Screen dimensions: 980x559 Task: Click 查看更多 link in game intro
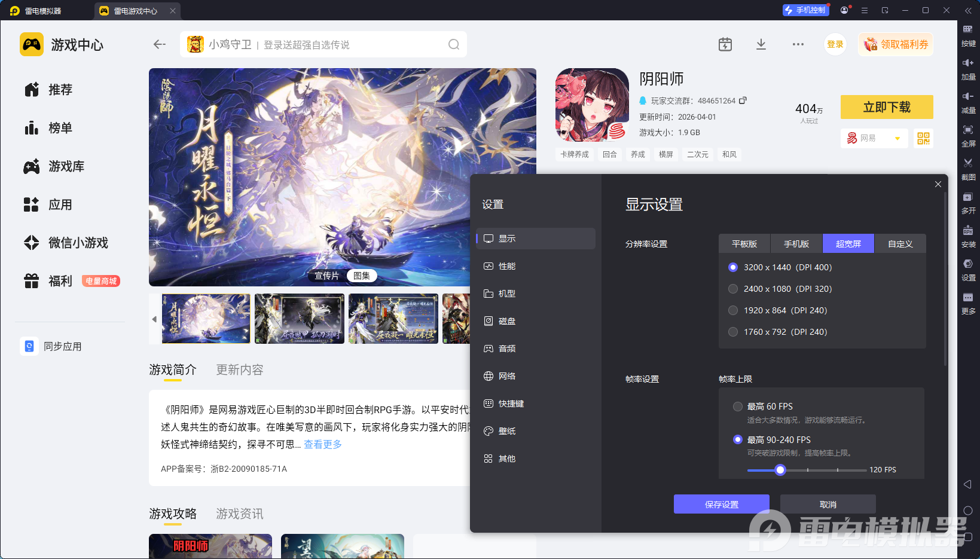(323, 444)
